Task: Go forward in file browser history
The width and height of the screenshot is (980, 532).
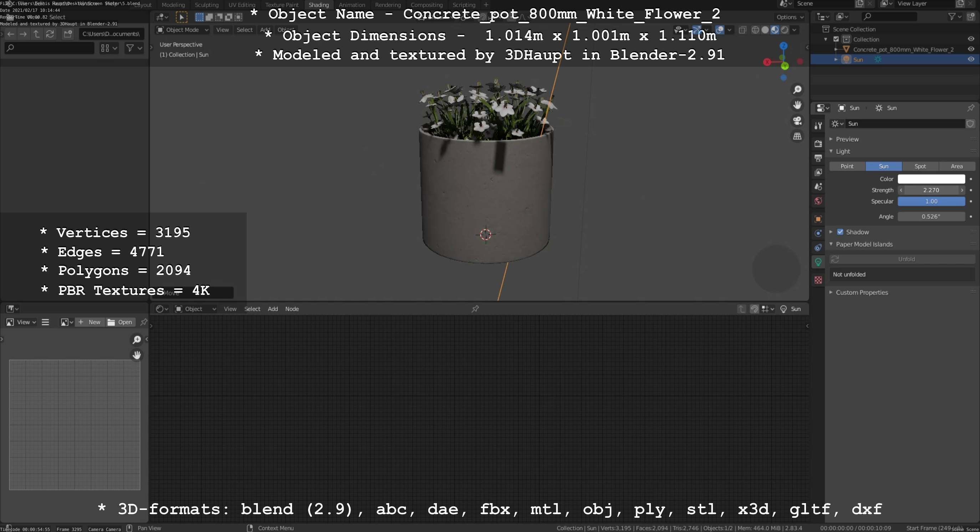Action: (x=23, y=34)
